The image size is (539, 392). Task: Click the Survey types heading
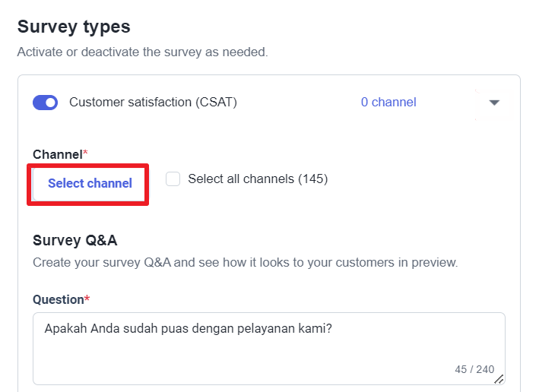74,27
